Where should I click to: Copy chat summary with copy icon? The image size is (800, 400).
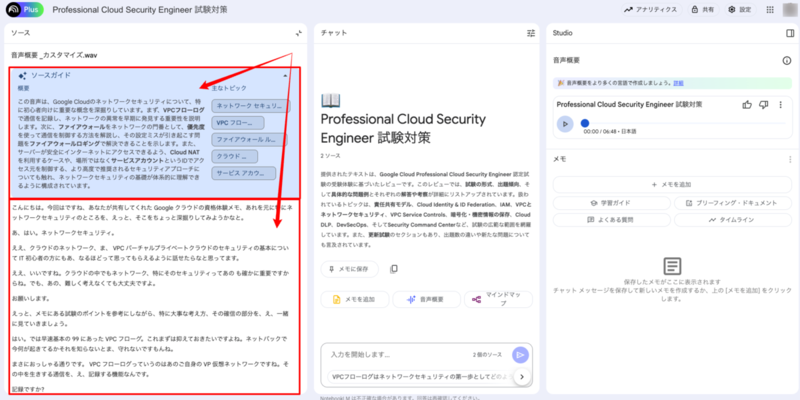point(393,269)
